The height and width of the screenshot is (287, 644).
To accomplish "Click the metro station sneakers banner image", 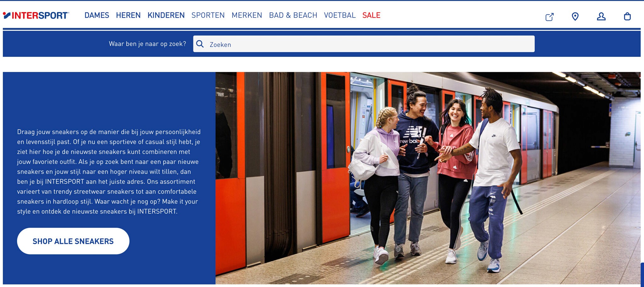I will [428, 178].
